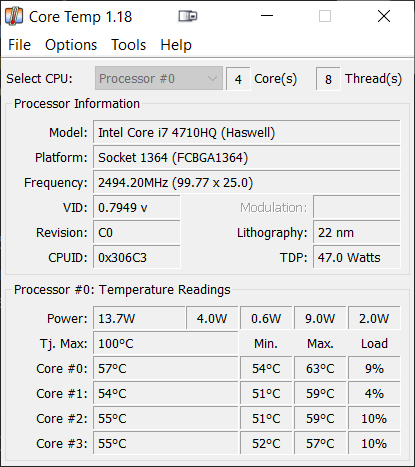The width and height of the screenshot is (415, 467).
Task: Click Core #1 minimum temperature field
Action: click(x=266, y=393)
